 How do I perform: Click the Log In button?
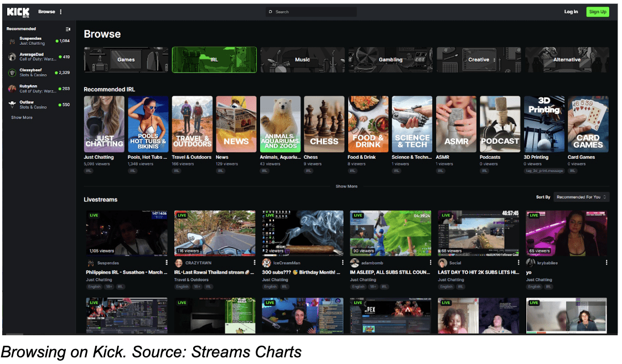point(571,12)
